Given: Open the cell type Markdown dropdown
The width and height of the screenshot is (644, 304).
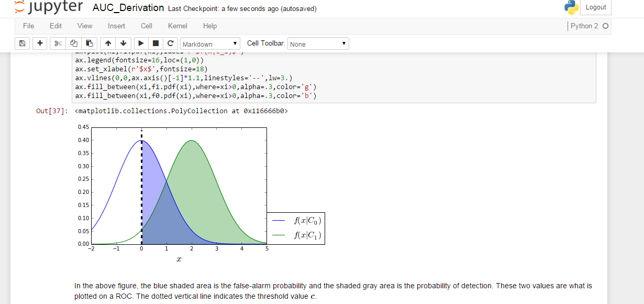Looking at the screenshot, I should coord(210,44).
